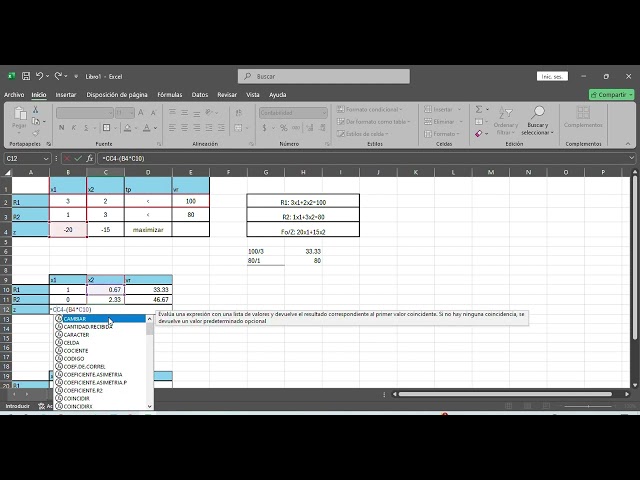Image resolution: width=640 pixels, height=480 pixels.
Task: Open Dar formato como tabla dropdown
Action: coord(373,122)
